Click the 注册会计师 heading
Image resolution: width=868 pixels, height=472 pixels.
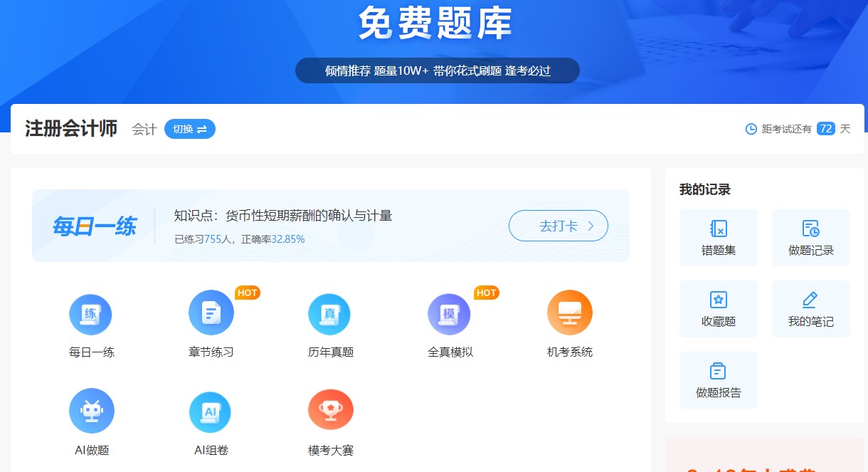[70, 129]
